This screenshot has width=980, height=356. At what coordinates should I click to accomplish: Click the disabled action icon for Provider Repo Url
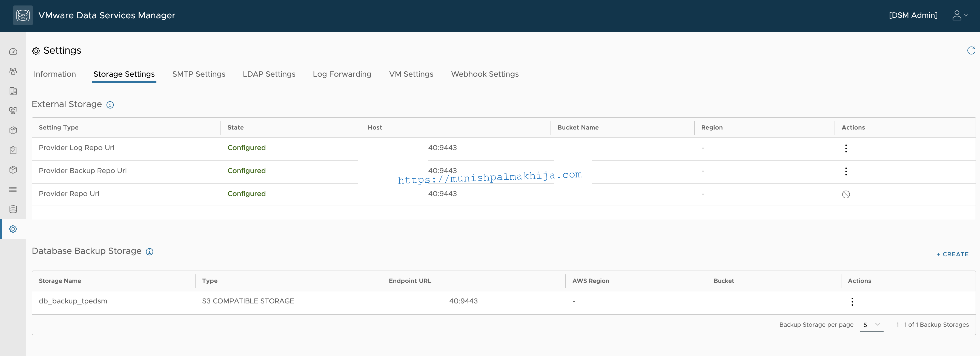click(x=846, y=194)
